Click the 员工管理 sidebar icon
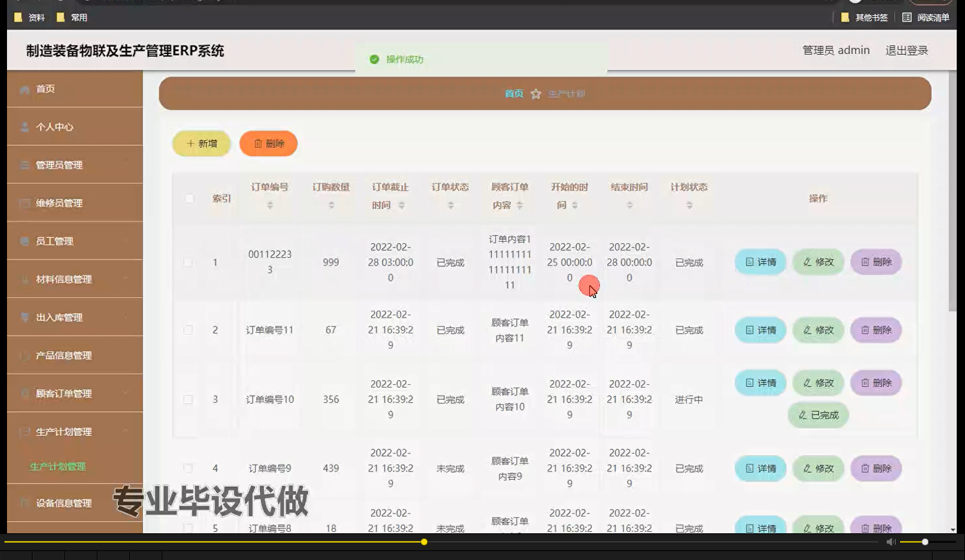The image size is (965, 560). point(23,241)
